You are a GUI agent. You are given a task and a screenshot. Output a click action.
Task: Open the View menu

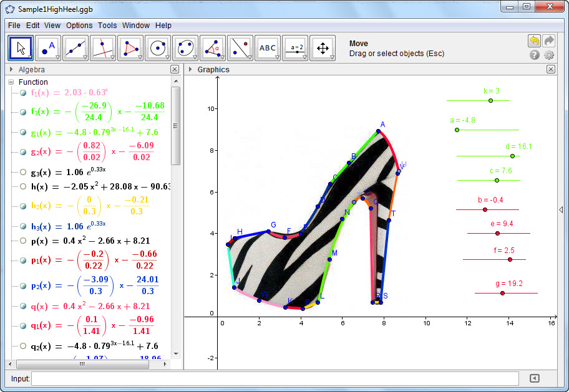pyautogui.click(x=52, y=26)
